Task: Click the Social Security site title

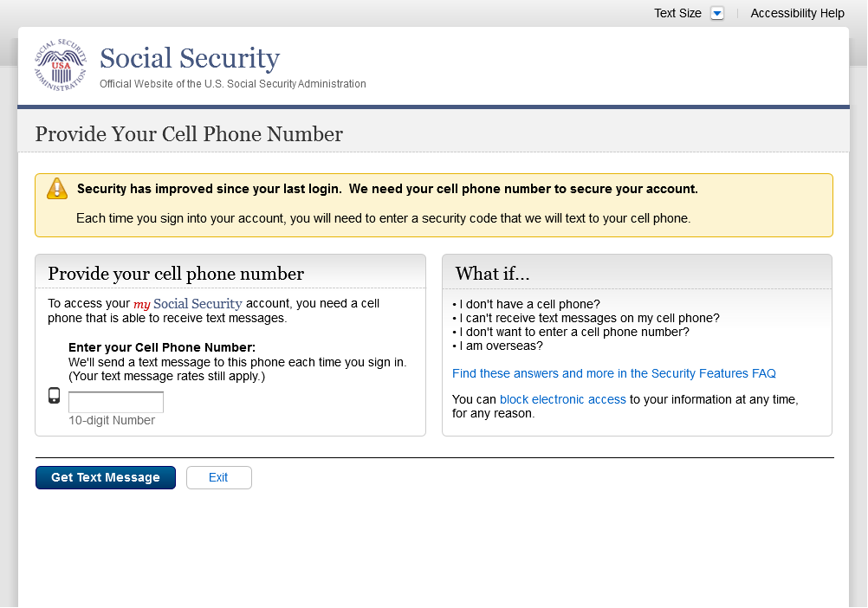Action: [190, 59]
